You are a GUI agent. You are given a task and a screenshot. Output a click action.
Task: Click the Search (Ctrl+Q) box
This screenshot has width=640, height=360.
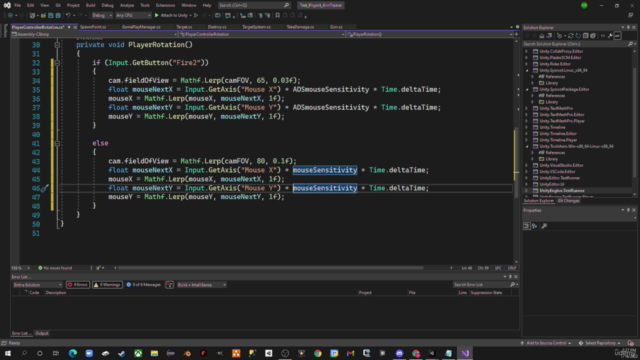[x=253, y=5]
